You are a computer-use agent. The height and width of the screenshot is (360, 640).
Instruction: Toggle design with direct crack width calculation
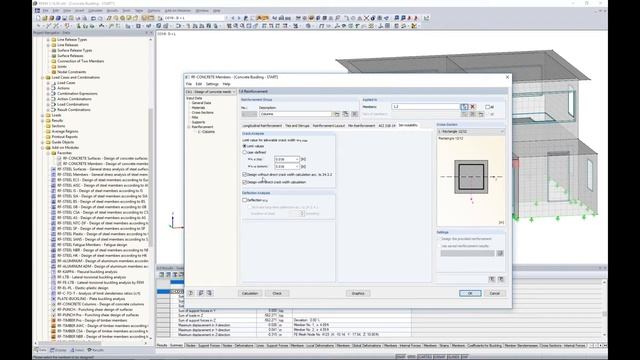tap(244, 182)
